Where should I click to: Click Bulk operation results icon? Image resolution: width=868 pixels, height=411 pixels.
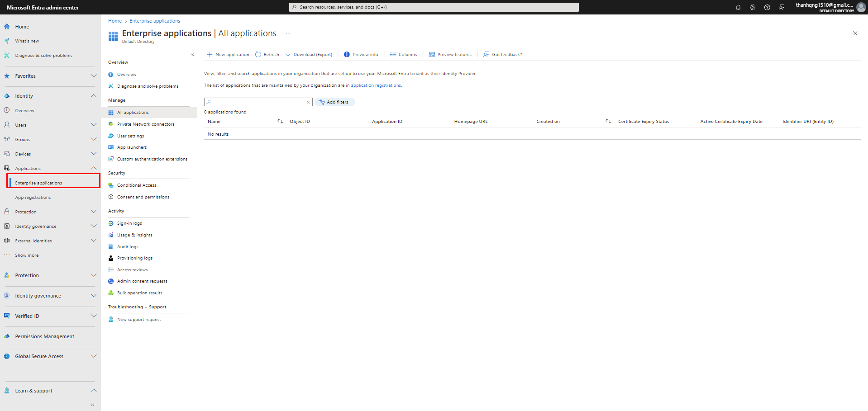point(111,293)
